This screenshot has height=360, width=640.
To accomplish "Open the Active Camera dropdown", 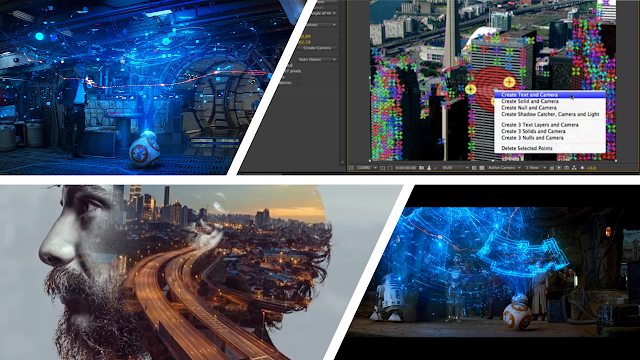I will pyautogui.click(x=505, y=168).
